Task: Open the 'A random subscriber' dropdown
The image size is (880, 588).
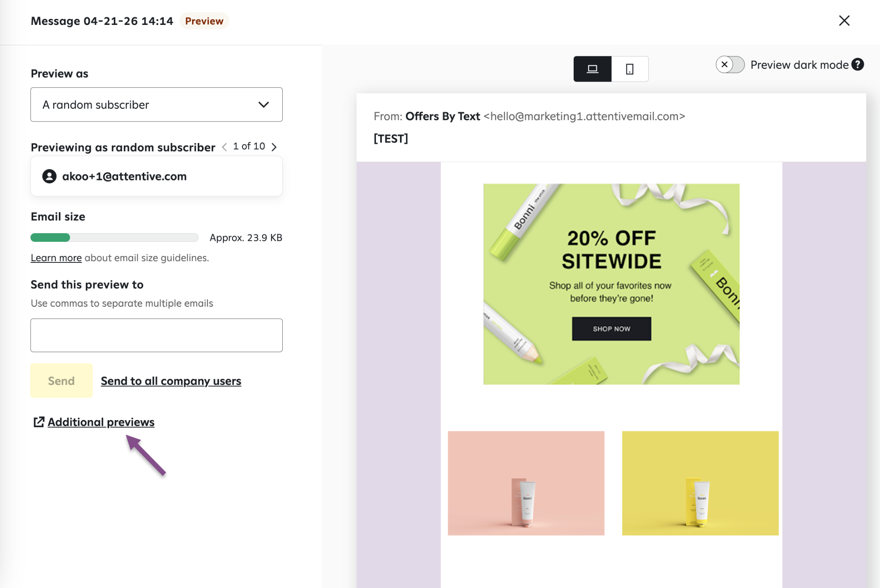Action: (156, 105)
